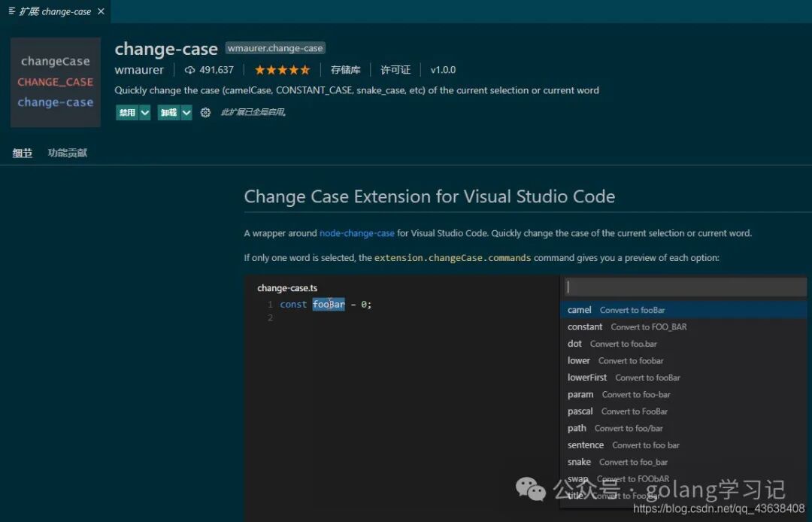Open the 存储库 repository link
Viewport: 812px width, 522px height.
(x=345, y=70)
